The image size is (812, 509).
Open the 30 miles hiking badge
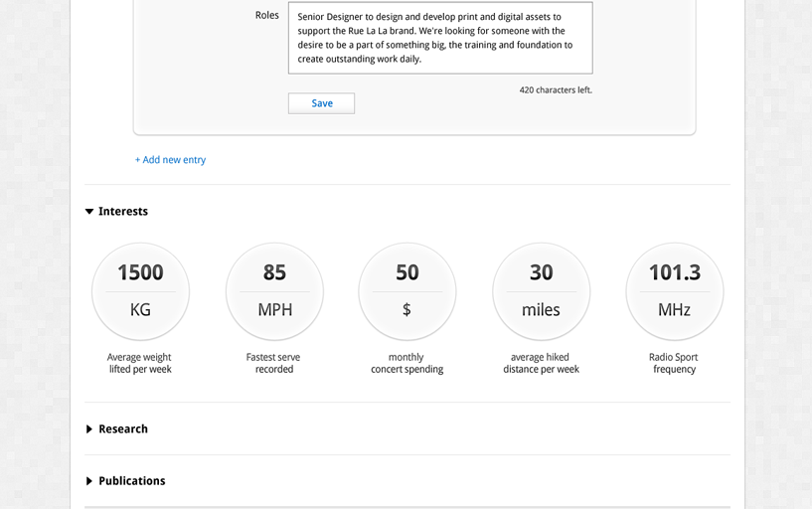[x=541, y=291]
